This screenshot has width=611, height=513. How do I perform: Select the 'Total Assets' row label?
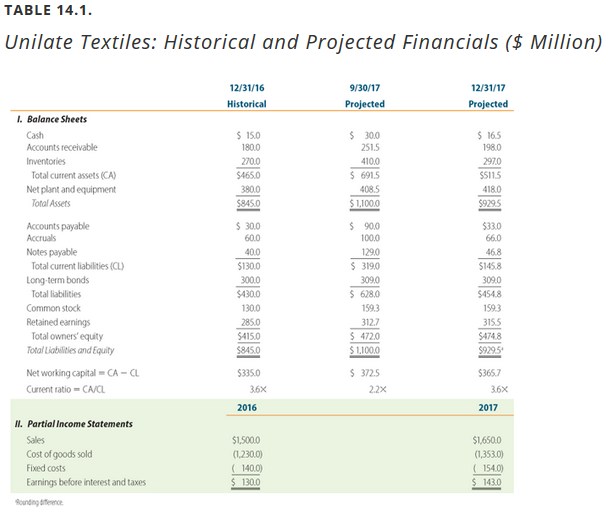[x=51, y=203]
